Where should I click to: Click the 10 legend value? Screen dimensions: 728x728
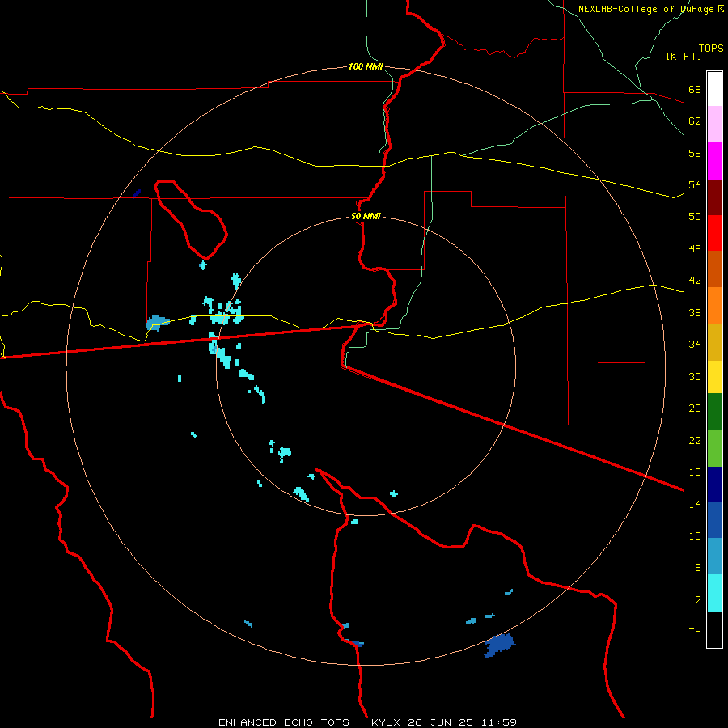pyautogui.click(x=695, y=535)
